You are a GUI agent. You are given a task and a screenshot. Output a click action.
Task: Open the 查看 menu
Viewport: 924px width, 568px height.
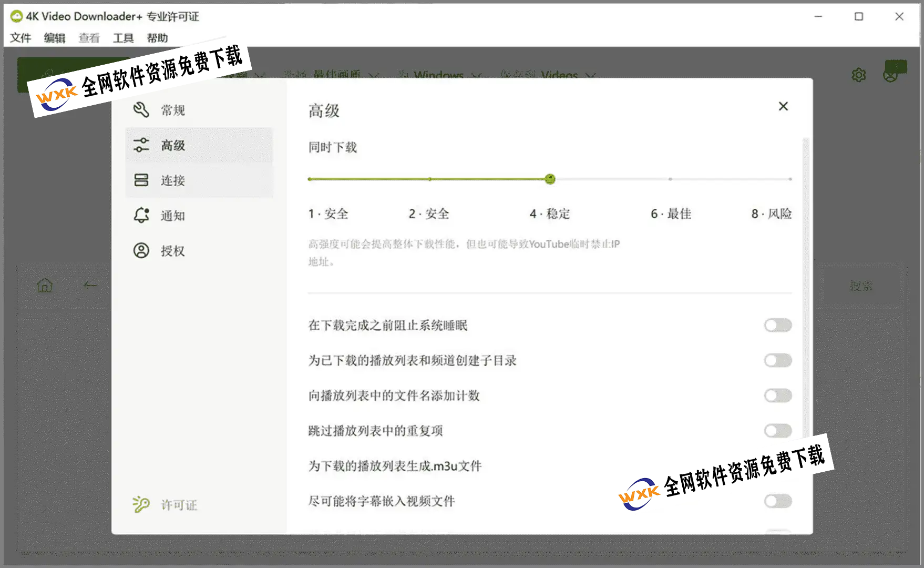[89, 38]
